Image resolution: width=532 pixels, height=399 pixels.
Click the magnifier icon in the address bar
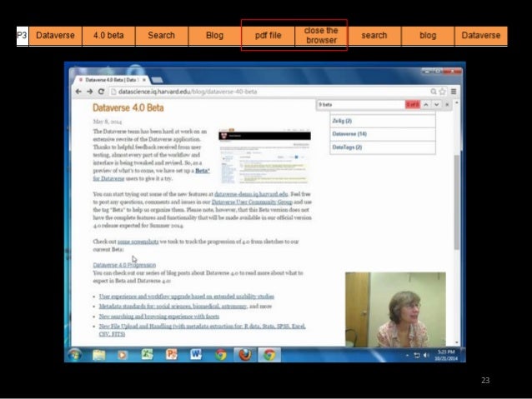[434, 92]
